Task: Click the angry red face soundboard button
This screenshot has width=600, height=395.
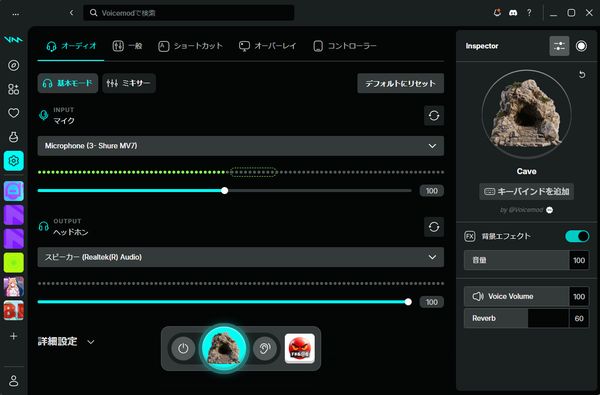Action: [x=300, y=348]
